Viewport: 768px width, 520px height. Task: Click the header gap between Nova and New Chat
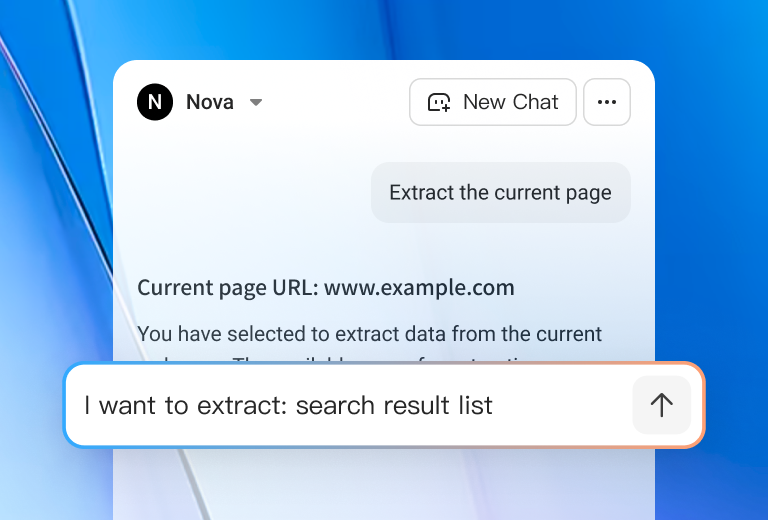tap(336, 102)
